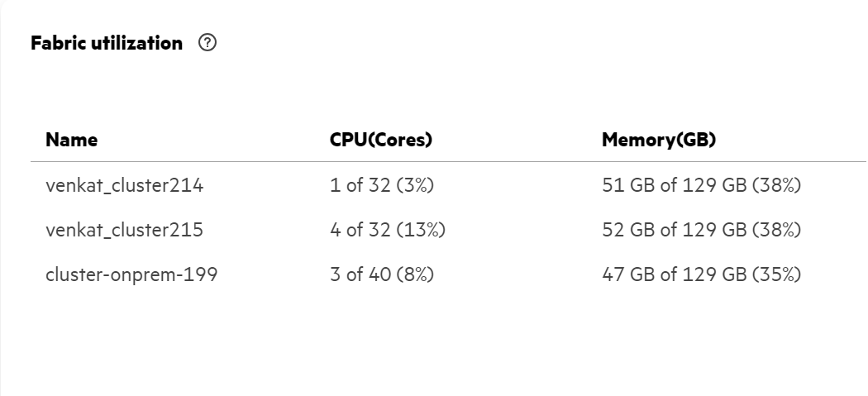The image size is (868, 396).
Task: Click the 38% figure in venkat_cluster214 row
Action: 777,185
